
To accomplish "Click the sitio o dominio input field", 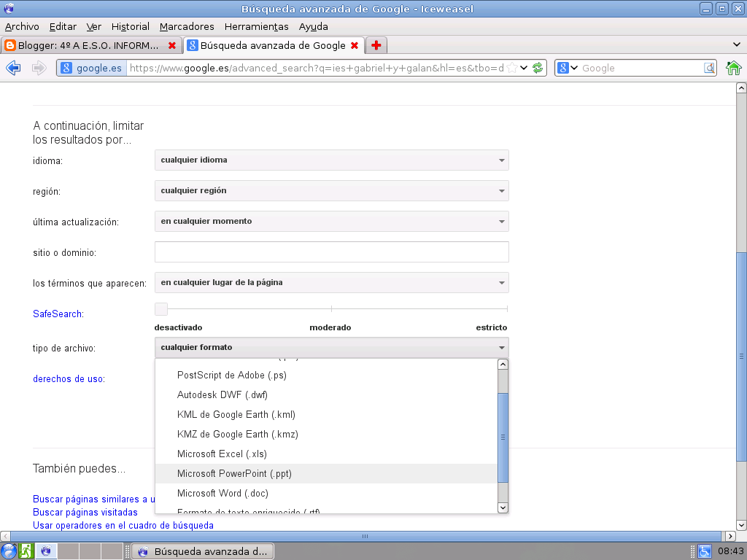I will [332, 252].
